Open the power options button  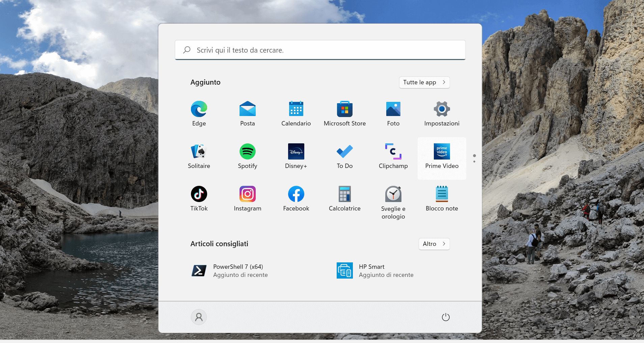point(446,317)
